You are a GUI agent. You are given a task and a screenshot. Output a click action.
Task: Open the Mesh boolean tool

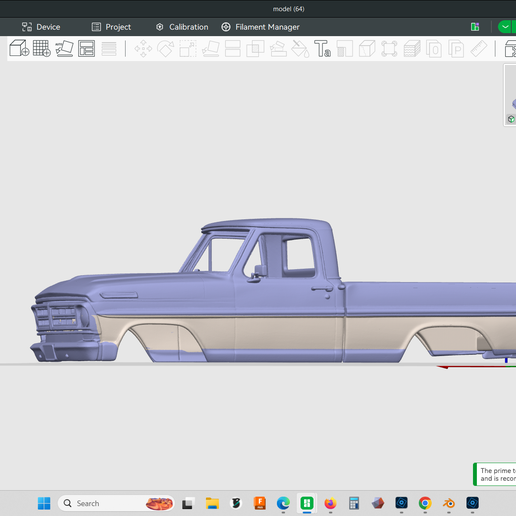click(255, 49)
